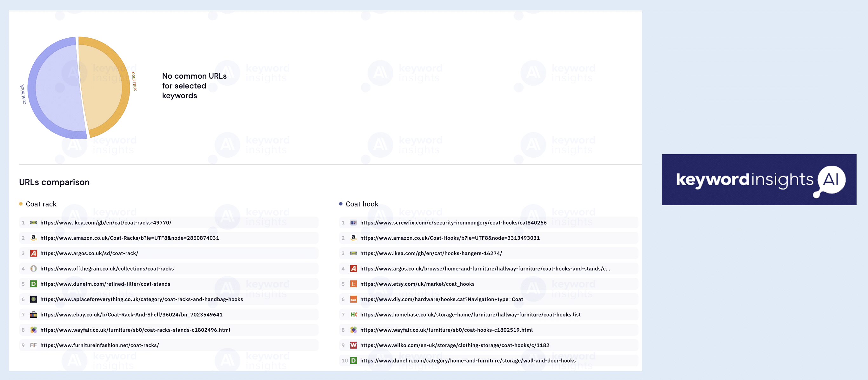
Task: Click the Dunelm favicon beside coat-stands URL
Action: (x=34, y=284)
